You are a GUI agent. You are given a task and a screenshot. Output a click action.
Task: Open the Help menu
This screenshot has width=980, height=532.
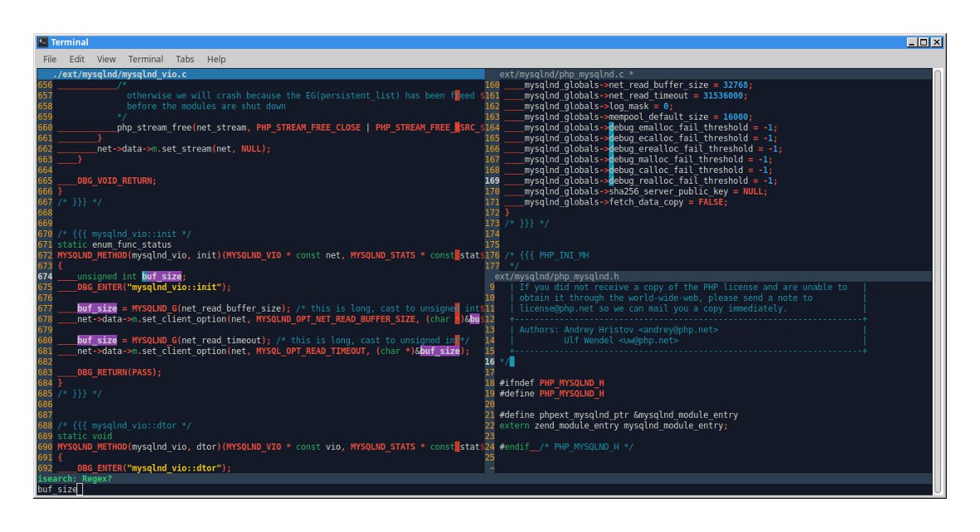pyautogui.click(x=216, y=59)
